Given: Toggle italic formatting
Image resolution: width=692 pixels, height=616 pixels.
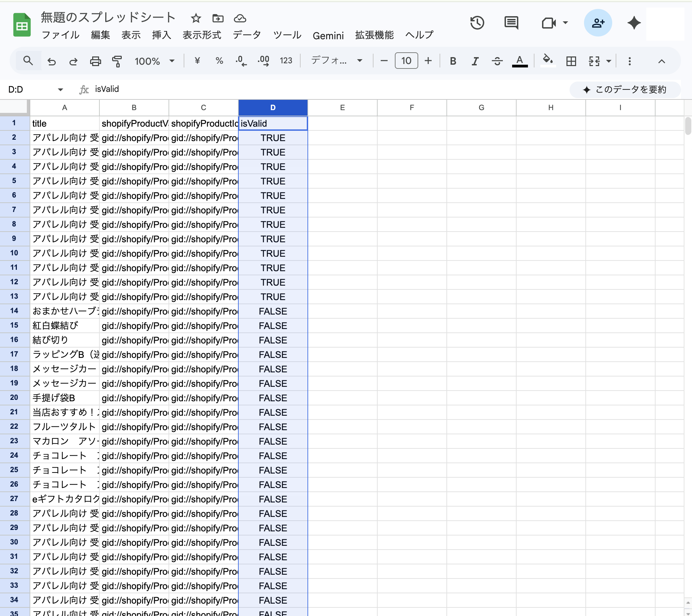Looking at the screenshot, I should click(475, 61).
